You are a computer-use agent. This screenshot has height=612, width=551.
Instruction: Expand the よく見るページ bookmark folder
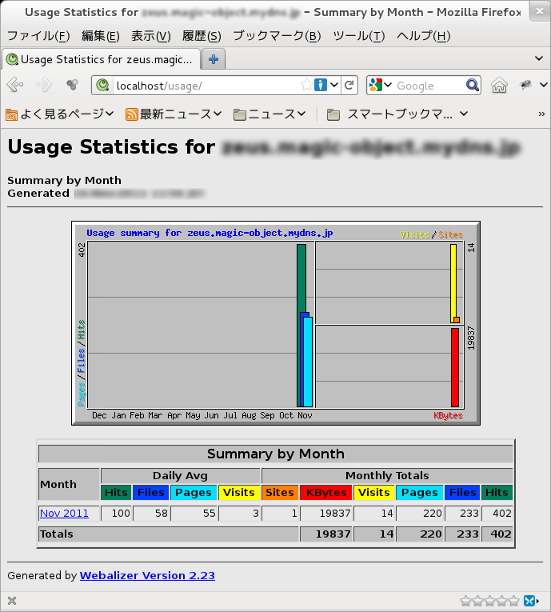coord(60,114)
